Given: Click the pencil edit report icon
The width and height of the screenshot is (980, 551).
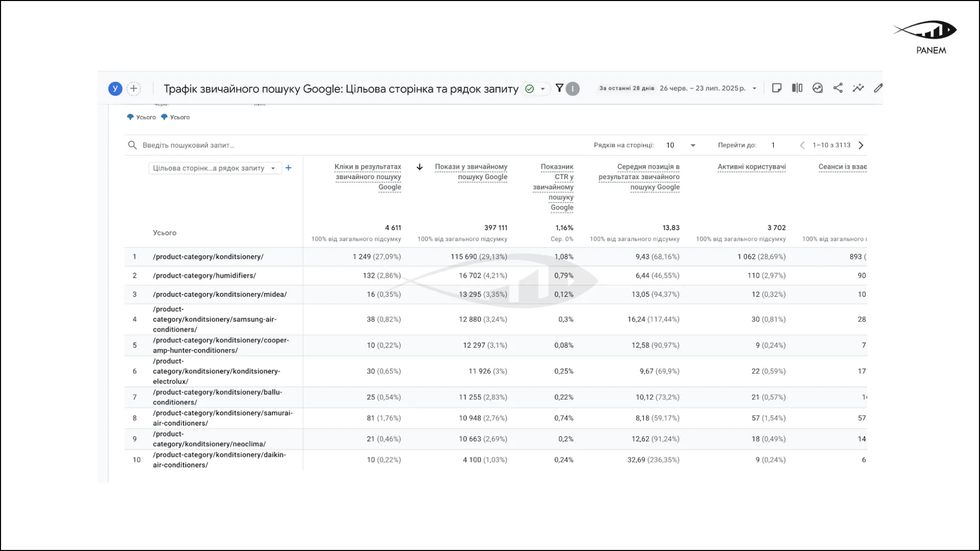Looking at the screenshot, I should click(878, 88).
